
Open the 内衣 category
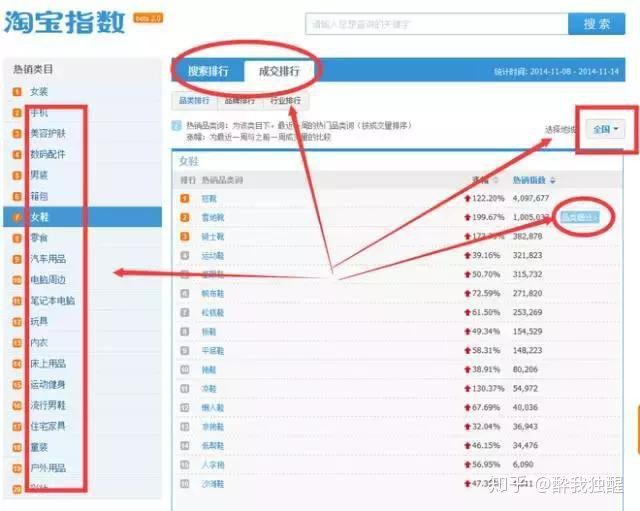[x=39, y=342]
